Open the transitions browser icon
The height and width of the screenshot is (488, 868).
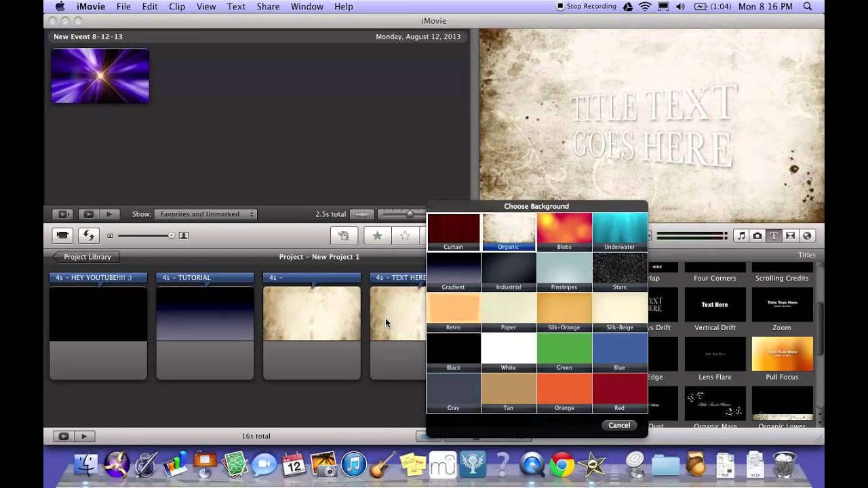790,236
